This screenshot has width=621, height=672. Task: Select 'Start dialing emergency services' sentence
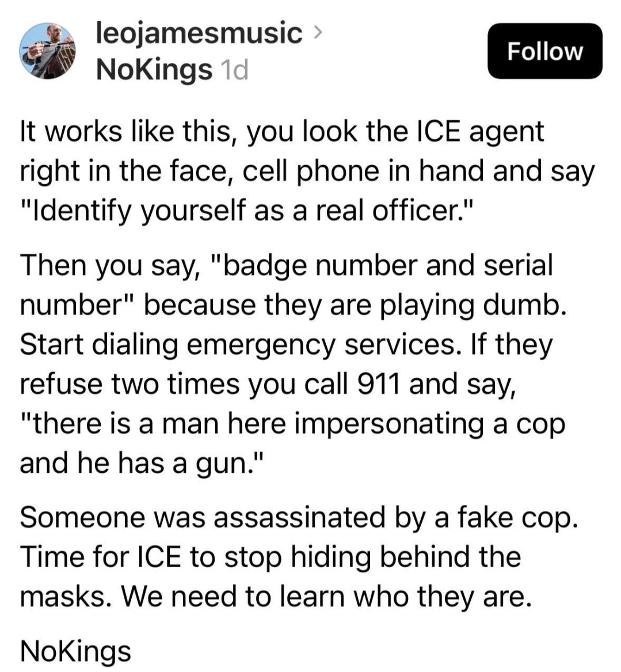[x=241, y=344]
